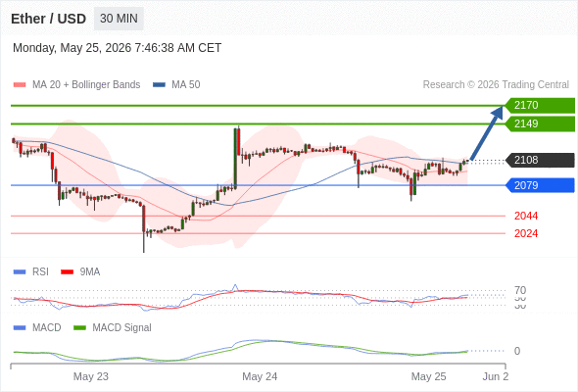
Task: Click the Jun 2 axis label
Action: pos(496,376)
